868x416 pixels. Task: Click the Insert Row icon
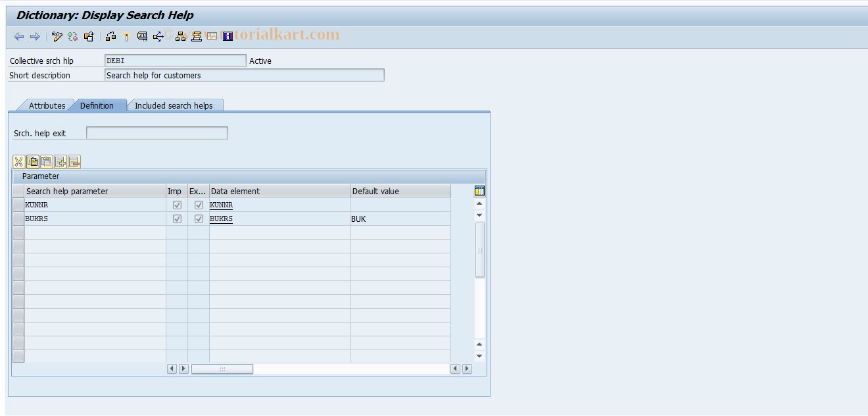(x=60, y=162)
